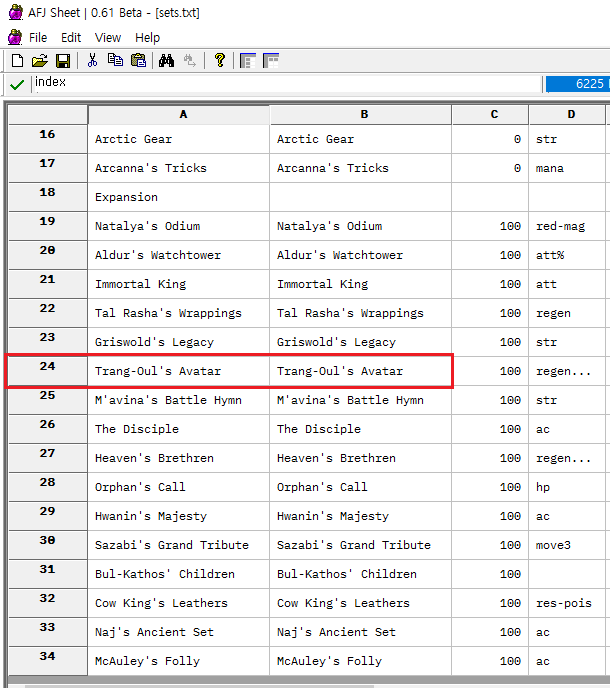Click the blue 6225 indicator box

(578, 84)
